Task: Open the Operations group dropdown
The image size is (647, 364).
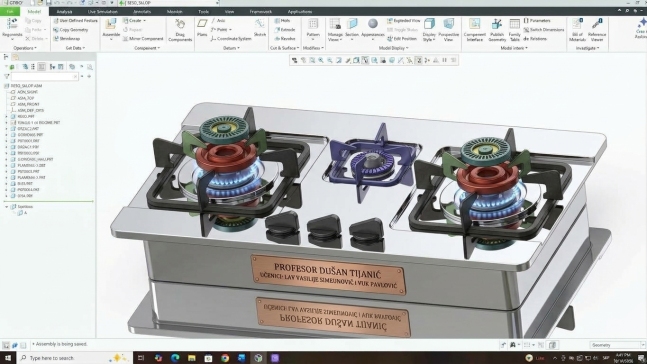Action: point(25,48)
